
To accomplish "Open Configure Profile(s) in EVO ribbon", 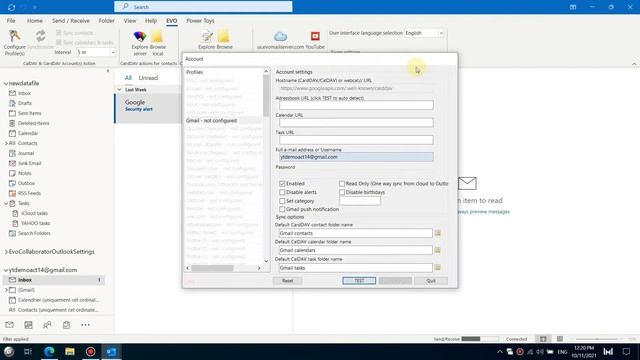I will tap(14, 42).
